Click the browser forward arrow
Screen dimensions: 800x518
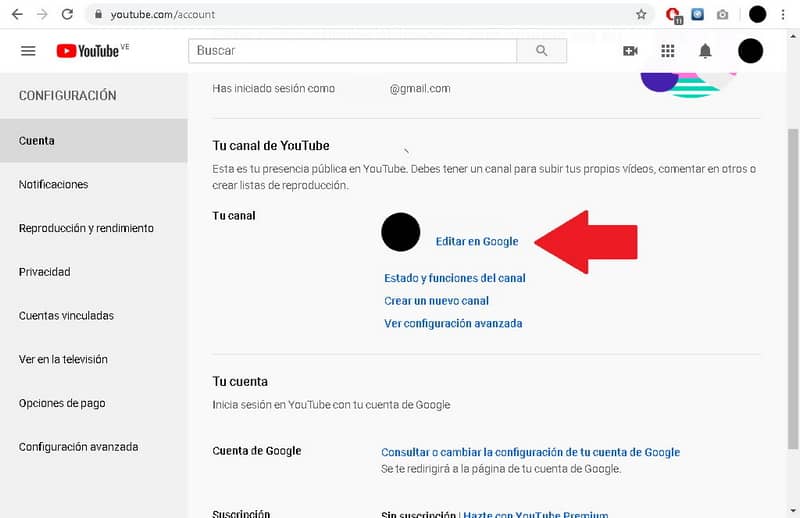pos(42,14)
